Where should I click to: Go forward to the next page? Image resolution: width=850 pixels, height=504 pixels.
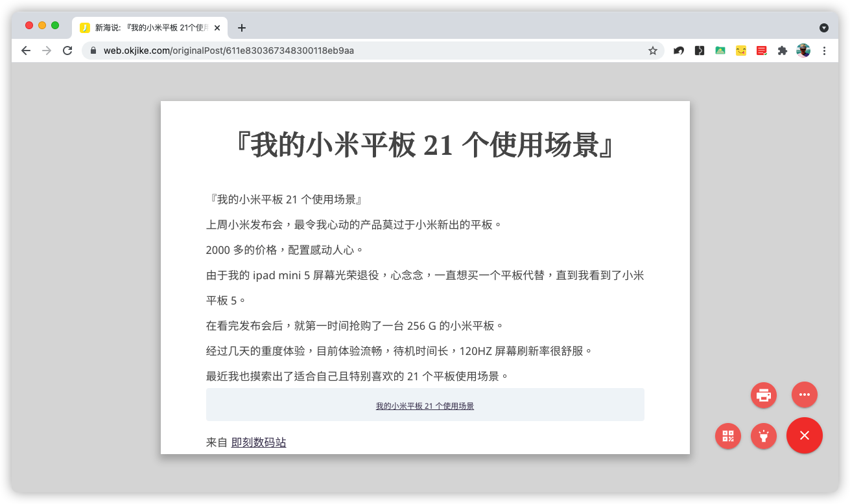pos(47,51)
